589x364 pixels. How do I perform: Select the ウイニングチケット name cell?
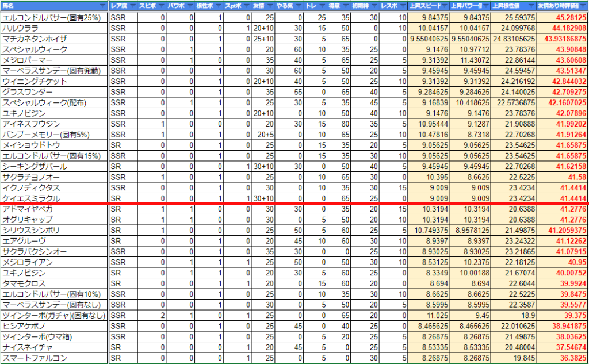pyautogui.click(x=55, y=81)
